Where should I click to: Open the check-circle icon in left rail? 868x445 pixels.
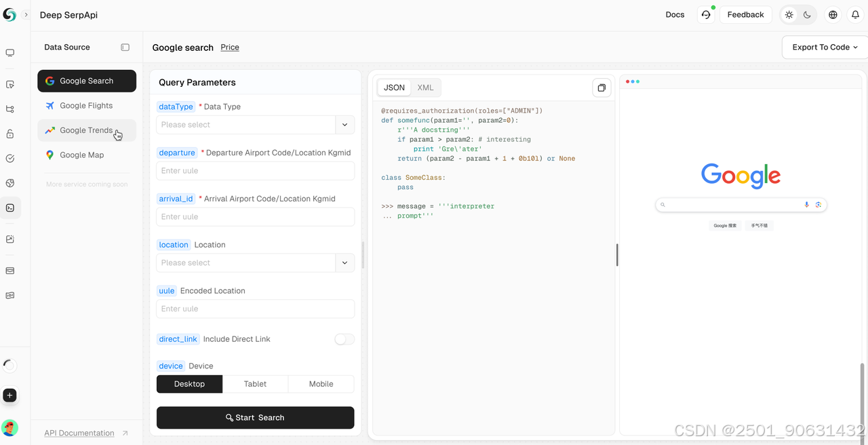(10, 159)
